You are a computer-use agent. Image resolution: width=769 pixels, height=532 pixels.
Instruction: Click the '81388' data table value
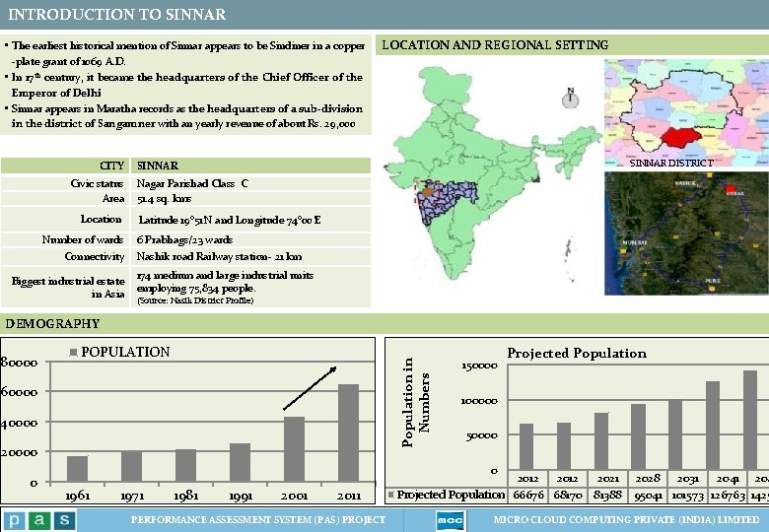click(x=607, y=496)
